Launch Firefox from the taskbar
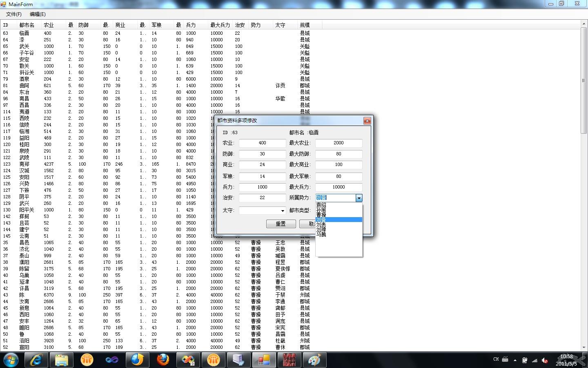 [x=163, y=360]
